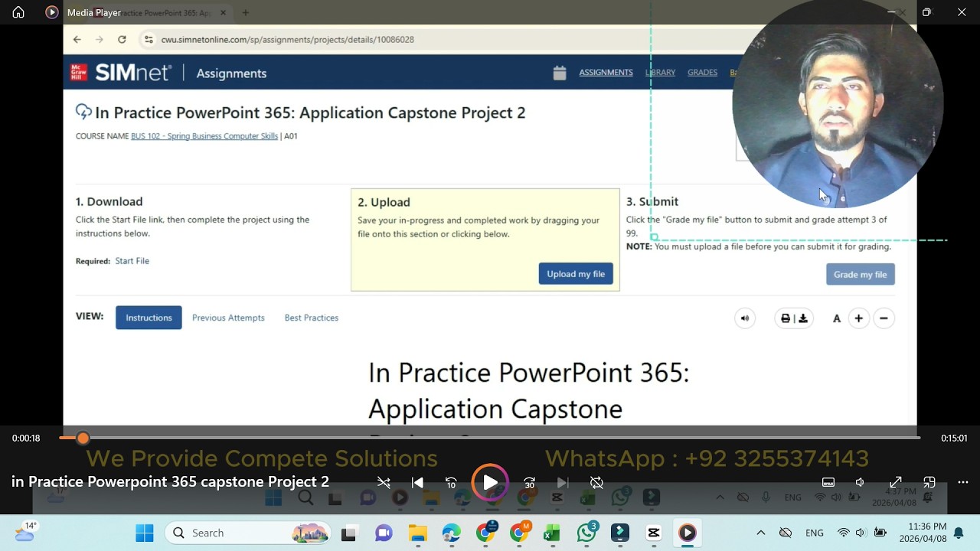Select the Best Practices tab

click(312, 318)
